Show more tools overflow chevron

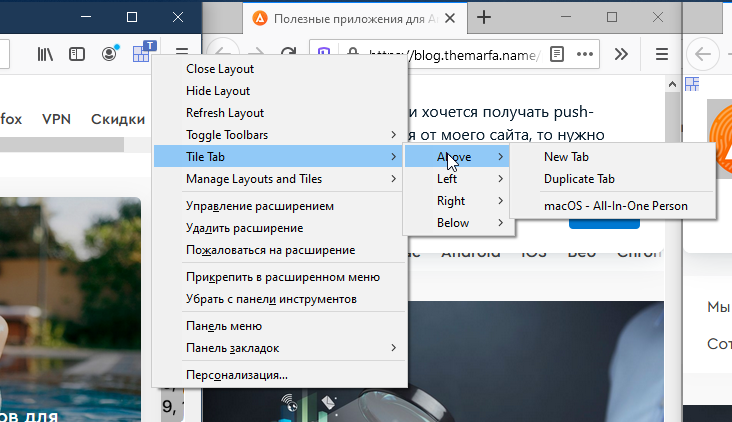(x=620, y=54)
